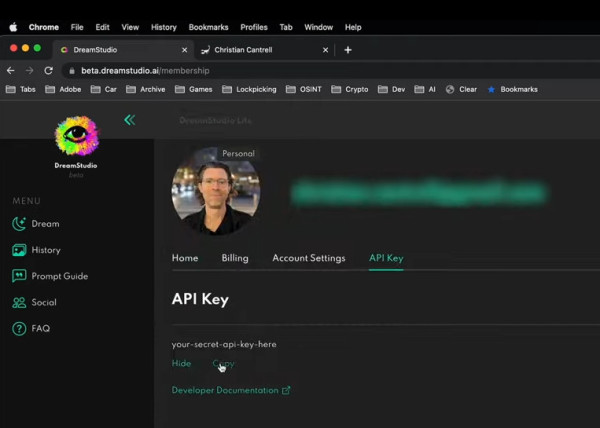Switch to Christian Cantrell browser tab
This screenshot has width=600, height=428.
pyautogui.click(x=264, y=50)
